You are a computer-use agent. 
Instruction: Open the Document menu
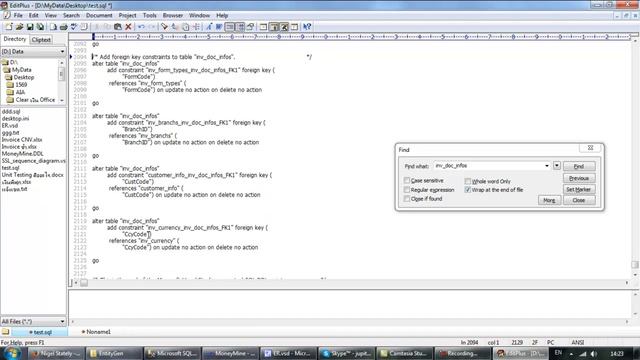click(99, 15)
